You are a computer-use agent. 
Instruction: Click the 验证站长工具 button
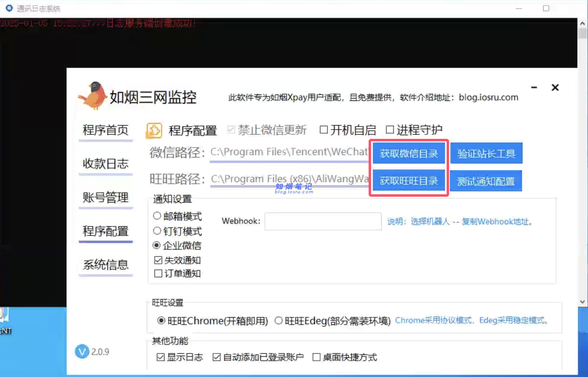486,153
